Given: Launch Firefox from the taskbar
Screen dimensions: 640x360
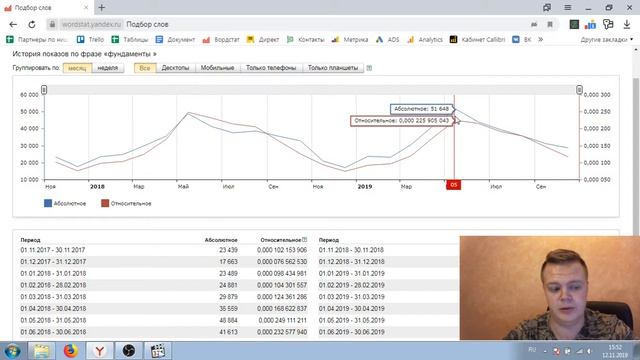Looking at the screenshot, I should [x=71, y=351].
